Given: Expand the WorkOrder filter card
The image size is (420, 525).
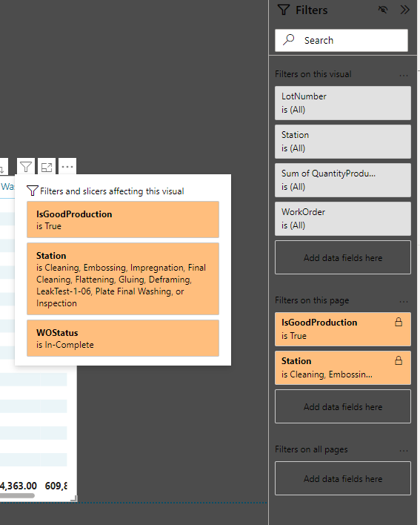Looking at the screenshot, I should 343,219.
